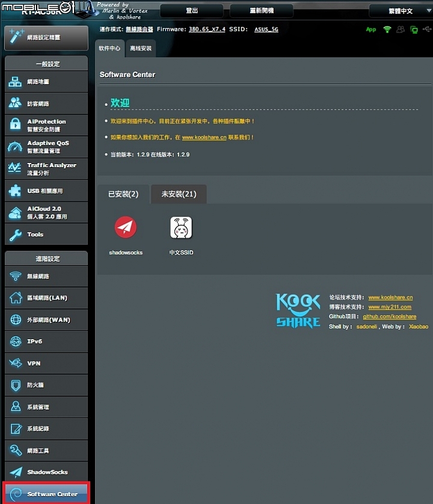Image resolution: width=433 pixels, height=504 pixels.
Task: Open the 中文SSID plugin icon
Action: [x=181, y=227]
